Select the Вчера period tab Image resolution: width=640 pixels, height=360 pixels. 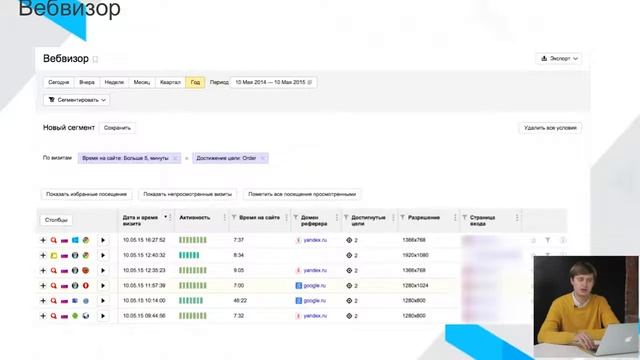[x=87, y=82]
